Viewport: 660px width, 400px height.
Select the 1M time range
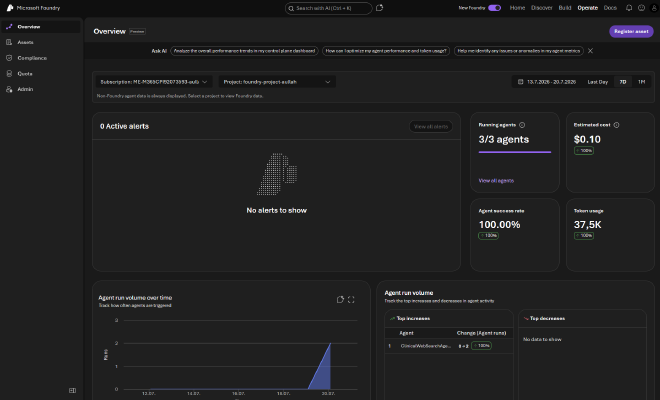[x=641, y=82]
